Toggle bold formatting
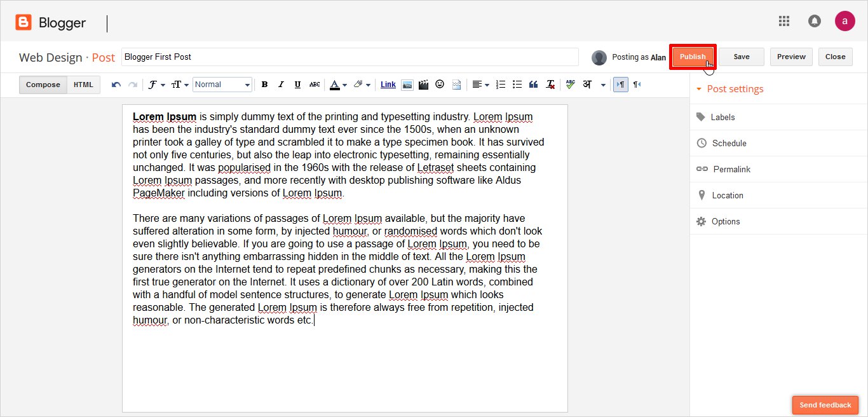The height and width of the screenshot is (417, 868). 264,85
